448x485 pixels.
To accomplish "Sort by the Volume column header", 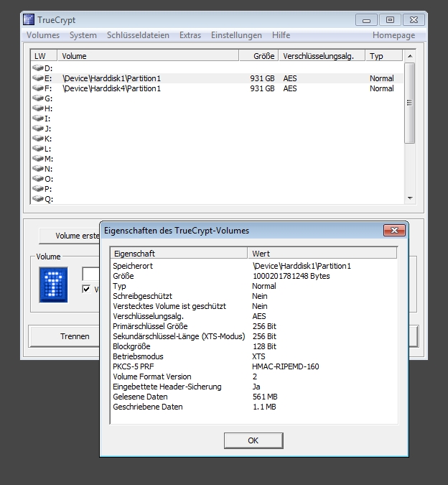I will [149, 56].
